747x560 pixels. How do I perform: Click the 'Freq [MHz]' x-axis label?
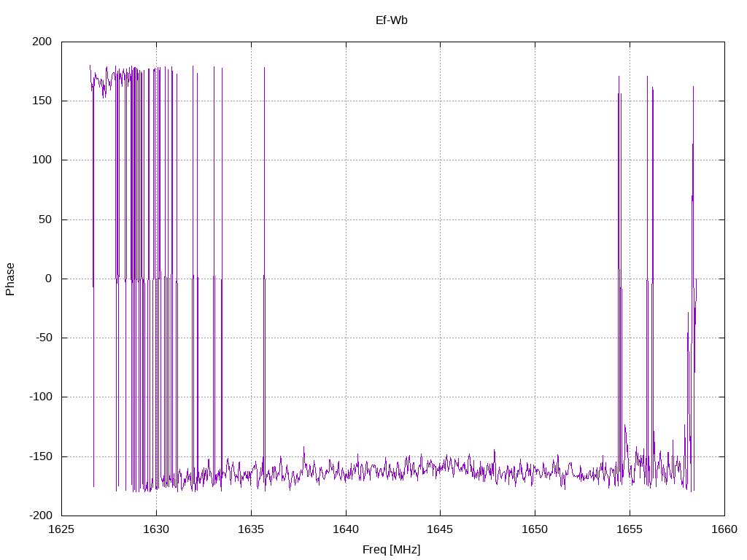coord(391,550)
